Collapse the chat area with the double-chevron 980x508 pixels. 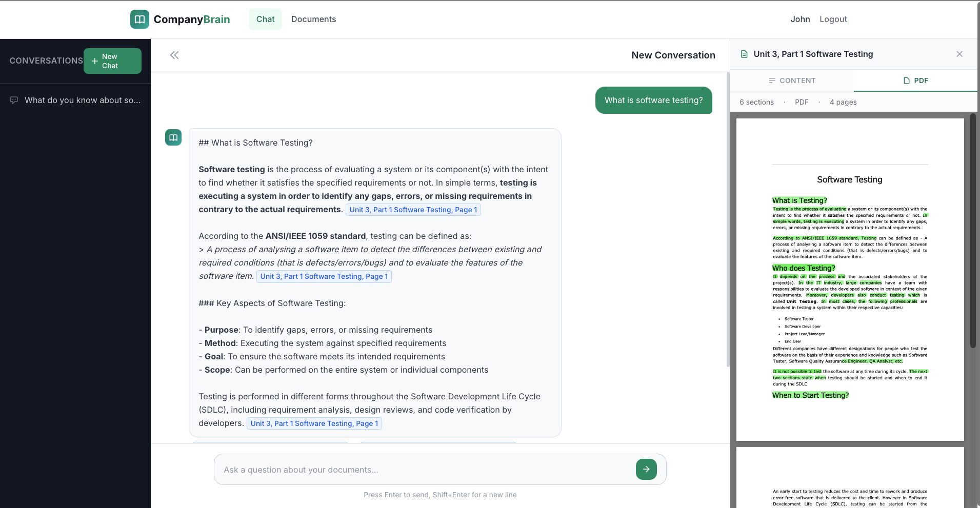coord(174,55)
